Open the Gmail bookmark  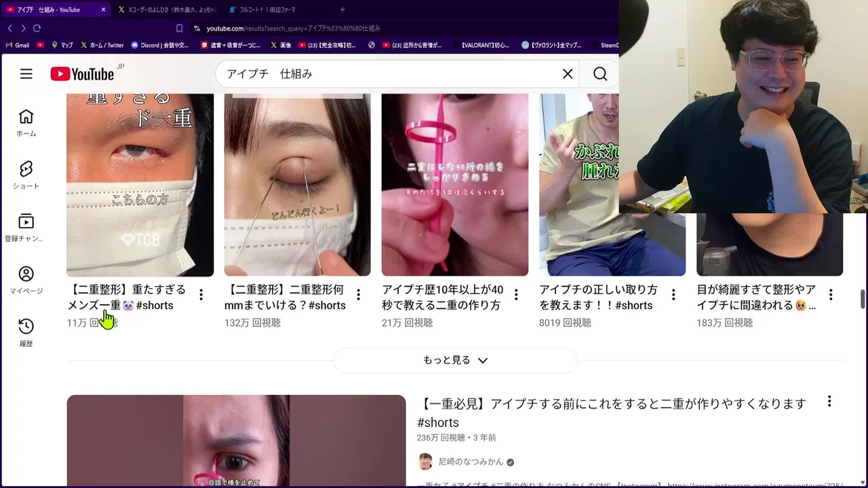click(x=17, y=45)
